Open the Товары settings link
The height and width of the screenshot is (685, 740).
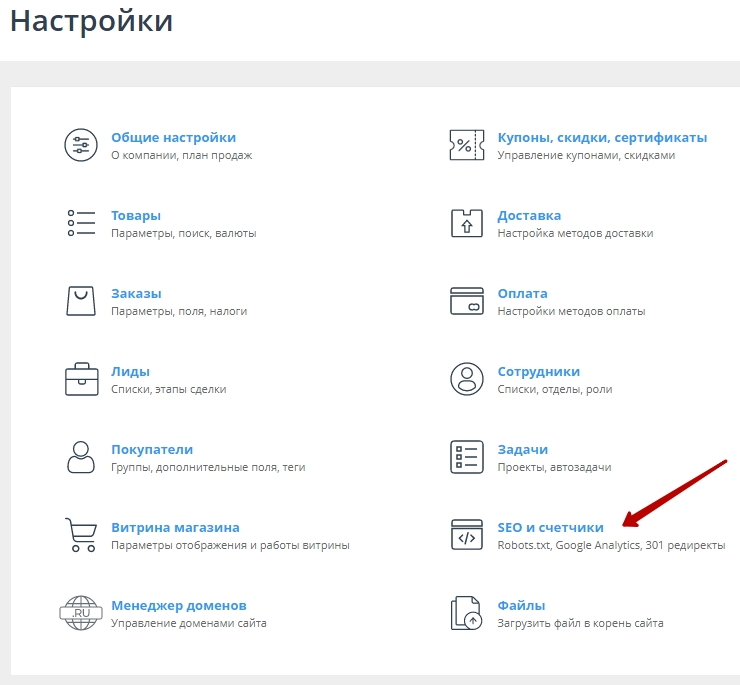(136, 215)
